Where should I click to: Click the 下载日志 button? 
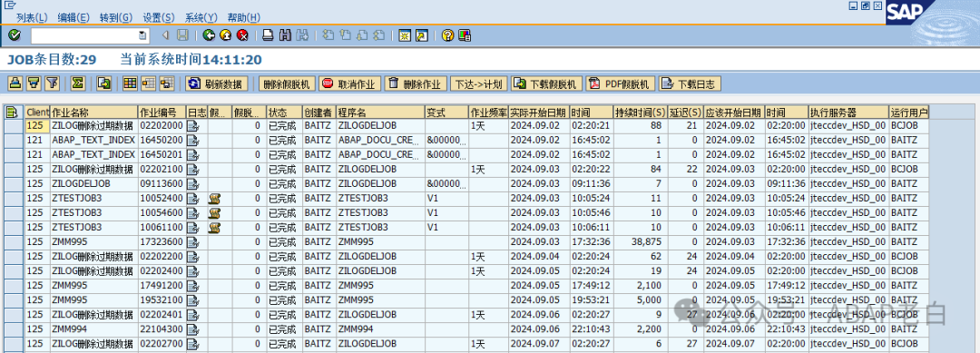(x=690, y=83)
